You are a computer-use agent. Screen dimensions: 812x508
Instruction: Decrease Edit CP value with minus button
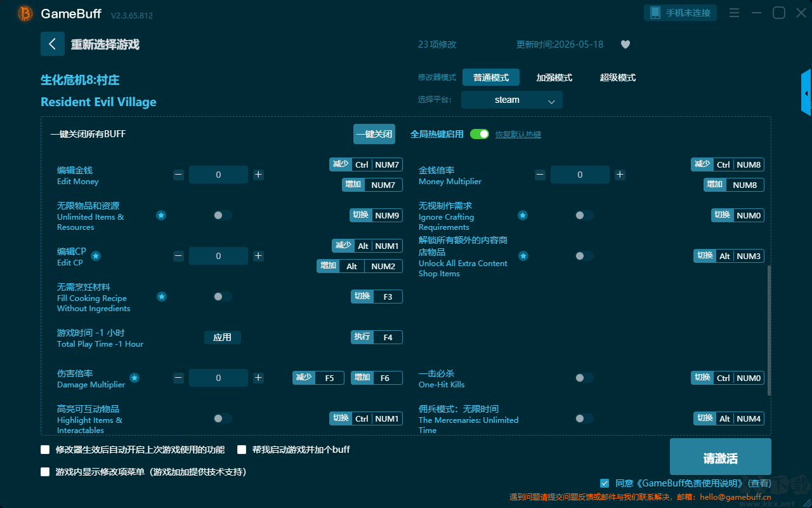pos(178,256)
